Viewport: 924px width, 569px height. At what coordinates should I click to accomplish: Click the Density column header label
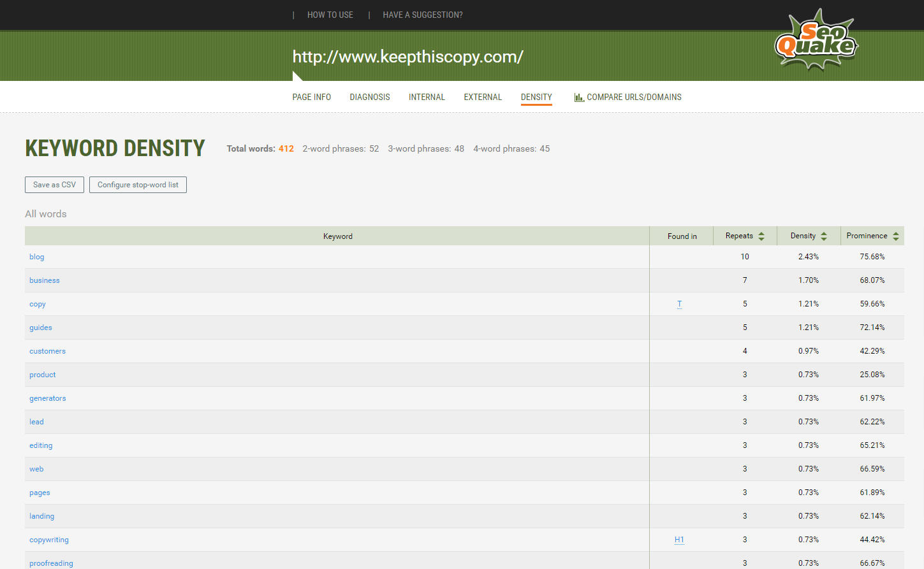pyautogui.click(x=803, y=236)
